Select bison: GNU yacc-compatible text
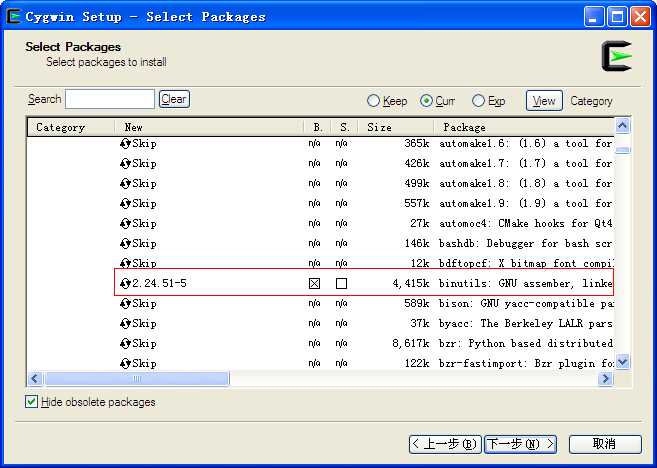 pos(526,304)
